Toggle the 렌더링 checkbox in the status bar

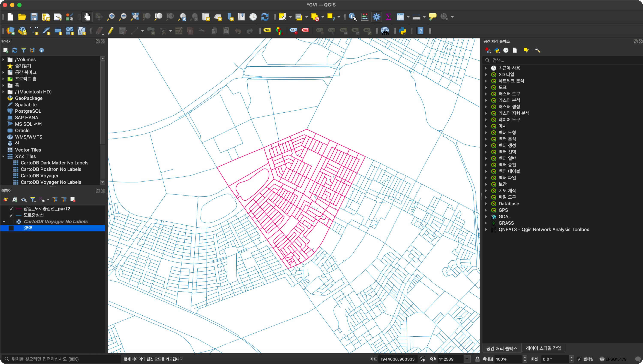point(579,359)
